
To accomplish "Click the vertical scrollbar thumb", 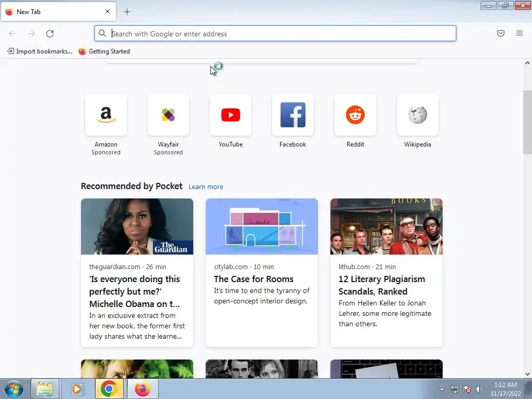I will coord(527,122).
